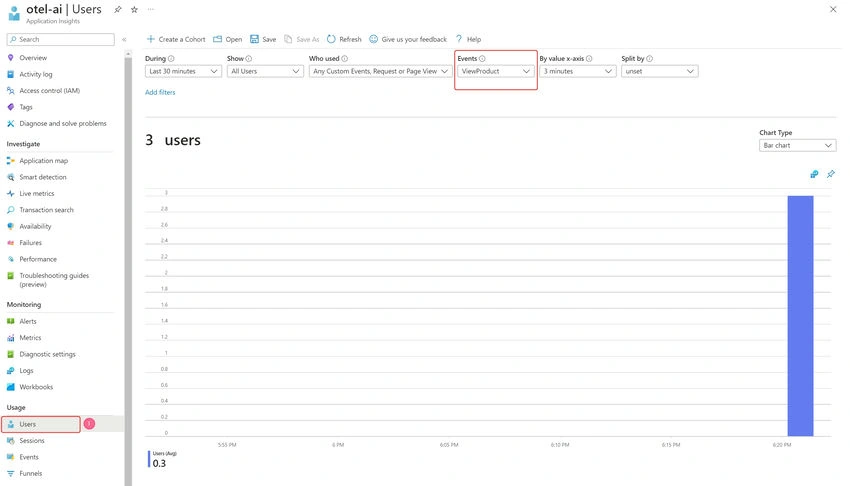
Task: Click the Troubleshooting guides icon
Action: click(10, 276)
